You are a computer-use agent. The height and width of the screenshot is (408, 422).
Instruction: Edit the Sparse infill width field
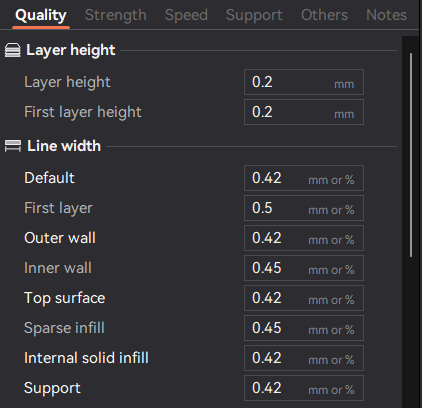pos(304,328)
